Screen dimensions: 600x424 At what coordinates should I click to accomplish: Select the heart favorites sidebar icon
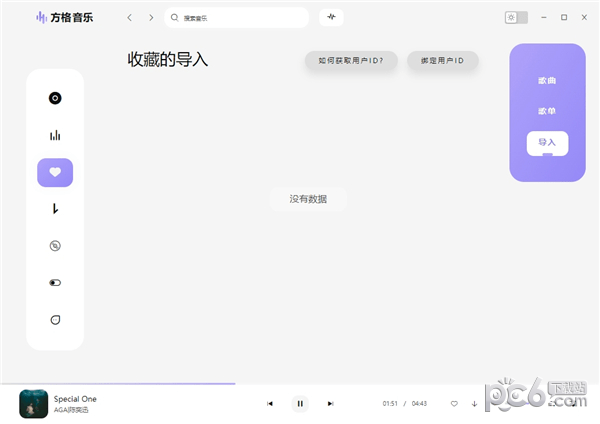(x=55, y=173)
